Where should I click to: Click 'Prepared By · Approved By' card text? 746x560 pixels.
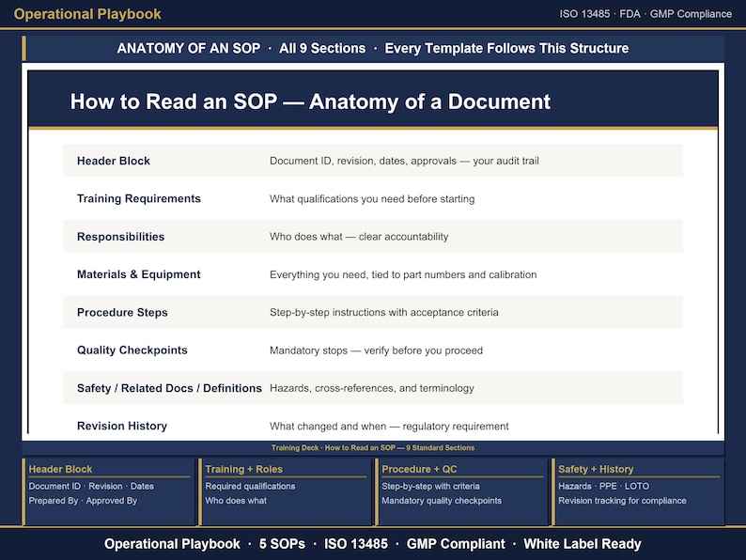pyautogui.click(x=83, y=501)
